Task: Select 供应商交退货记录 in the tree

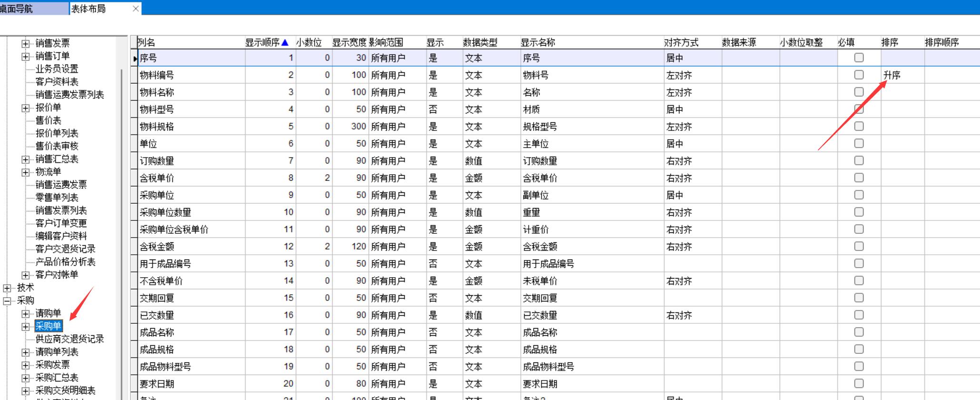Action: coord(69,339)
